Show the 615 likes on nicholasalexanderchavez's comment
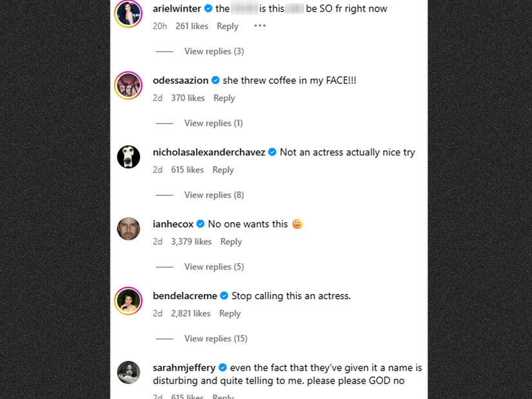The width and height of the screenshot is (532, 399). coord(187,170)
